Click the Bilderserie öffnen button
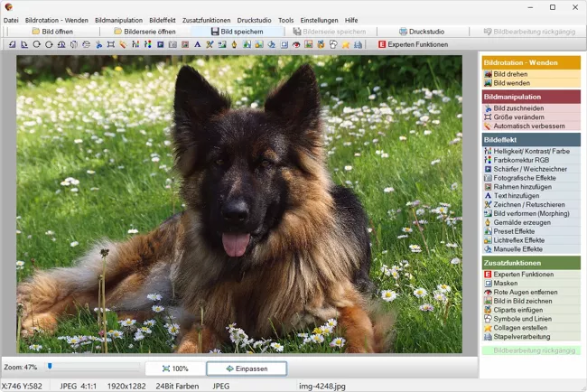The width and height of the screenshot is (587, 392). [x=144, y=32]
